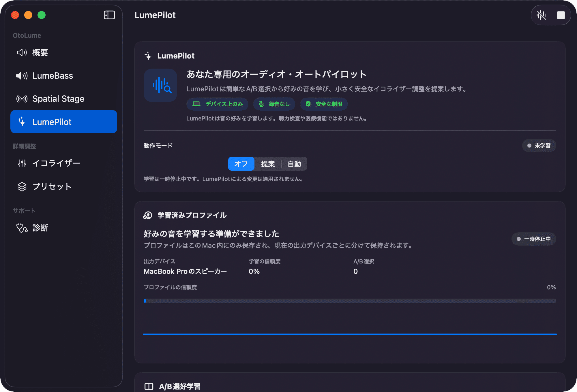Viewport: 577px width, 392px height.
Task: Open 診断 in the sidebar
Action: 64,228
